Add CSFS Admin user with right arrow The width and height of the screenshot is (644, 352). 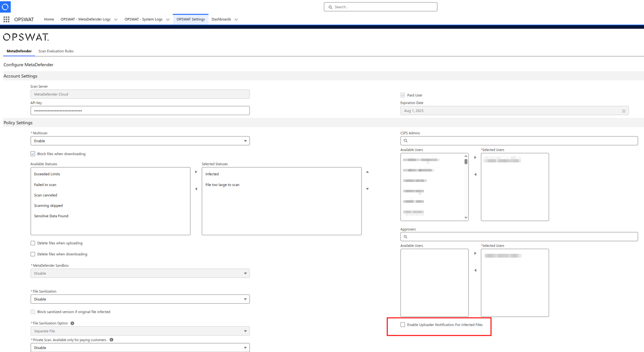[x=476, y=158]
